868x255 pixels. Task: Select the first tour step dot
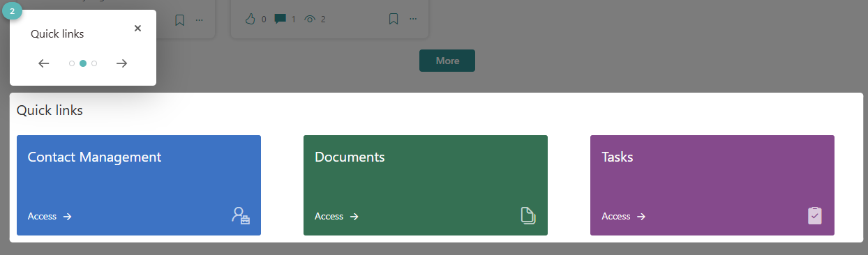pos(72,63)
